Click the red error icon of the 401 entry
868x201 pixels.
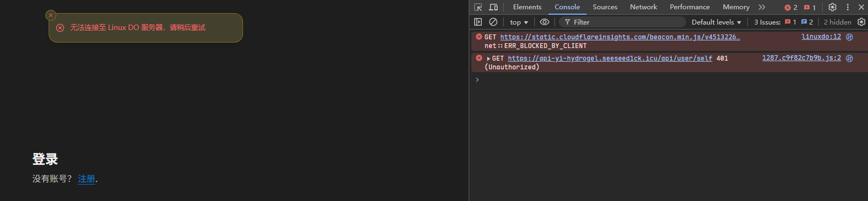point(479,58)
